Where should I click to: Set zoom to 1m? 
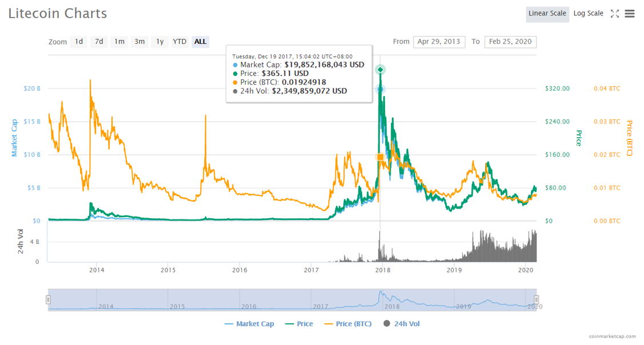click(119, 42)
